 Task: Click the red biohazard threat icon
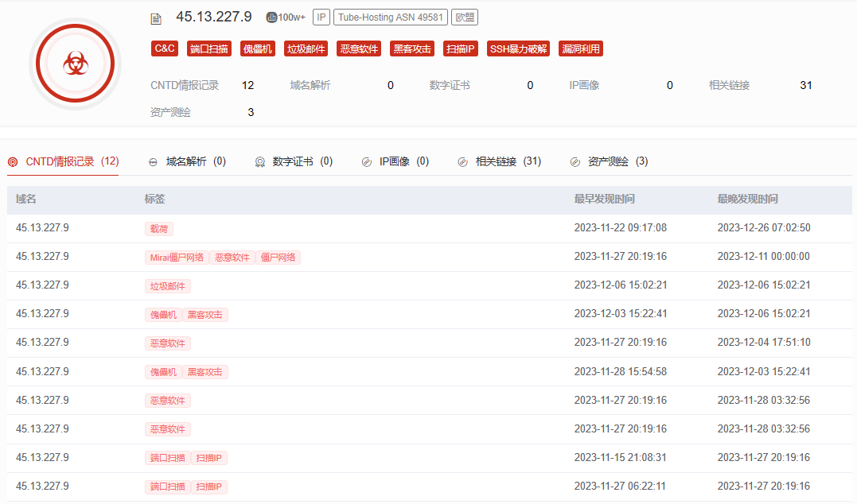pos(75,63)
